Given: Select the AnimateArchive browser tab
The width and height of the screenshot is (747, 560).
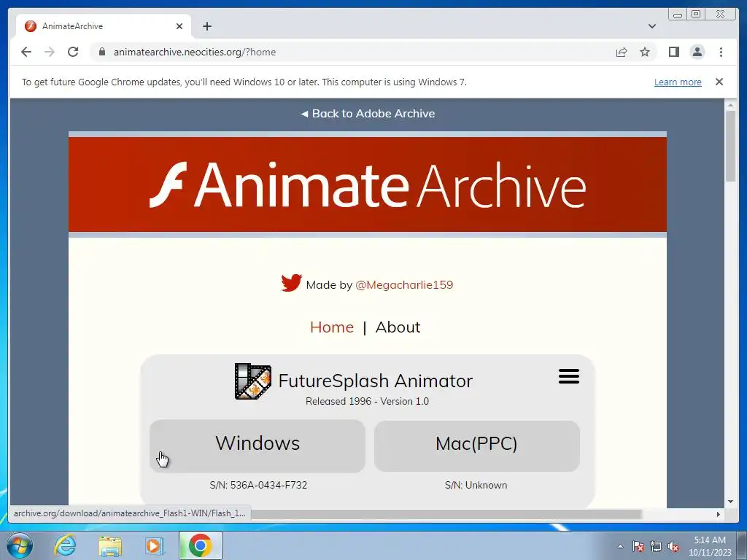Looking at the screenshot, I should [x=104, y=26].
